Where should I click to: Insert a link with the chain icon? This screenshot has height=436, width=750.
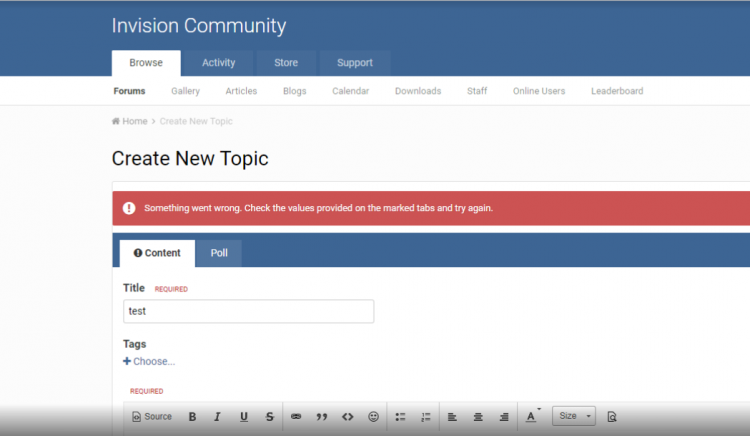click(x=296, y=417)
